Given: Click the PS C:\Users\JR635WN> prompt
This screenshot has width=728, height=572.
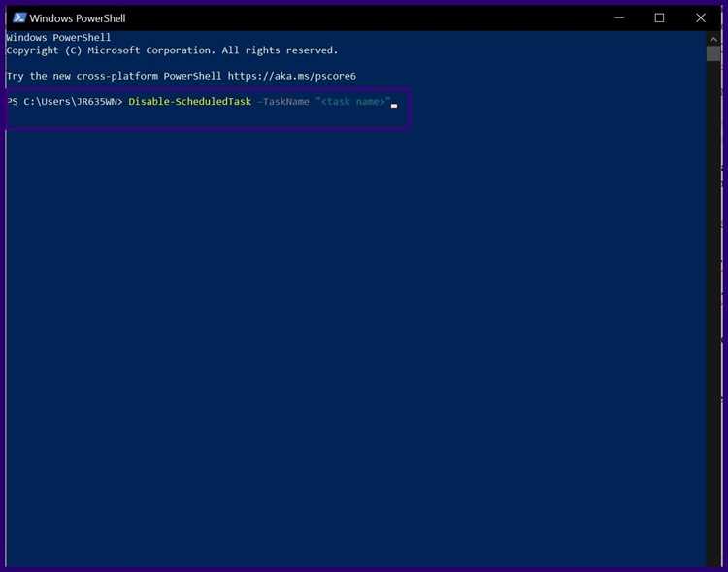Looking at the screenshot, I should [64, 101].
